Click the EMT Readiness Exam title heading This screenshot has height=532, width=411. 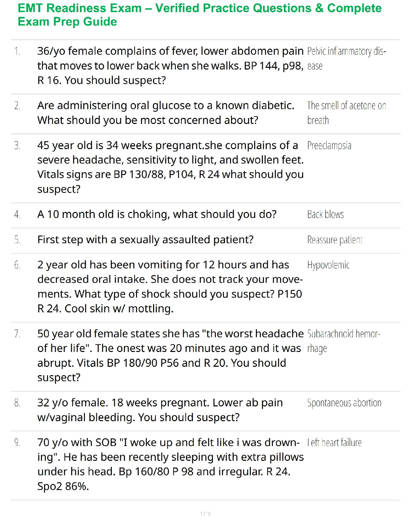pos(199,15)
